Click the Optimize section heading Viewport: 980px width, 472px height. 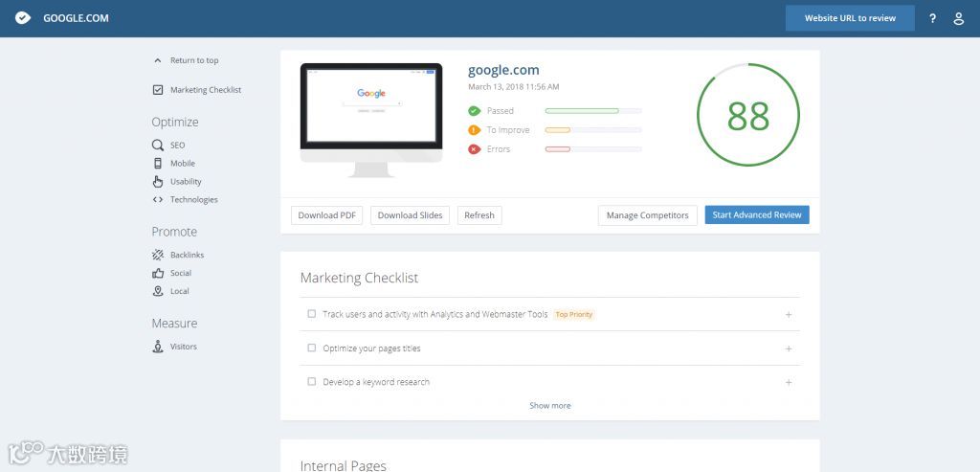click(175, 122)
